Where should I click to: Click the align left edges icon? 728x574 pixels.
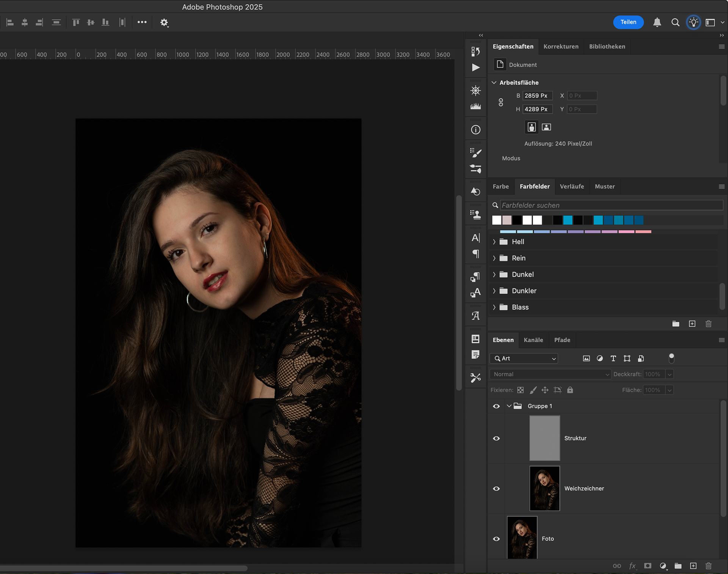click(10, 22)
